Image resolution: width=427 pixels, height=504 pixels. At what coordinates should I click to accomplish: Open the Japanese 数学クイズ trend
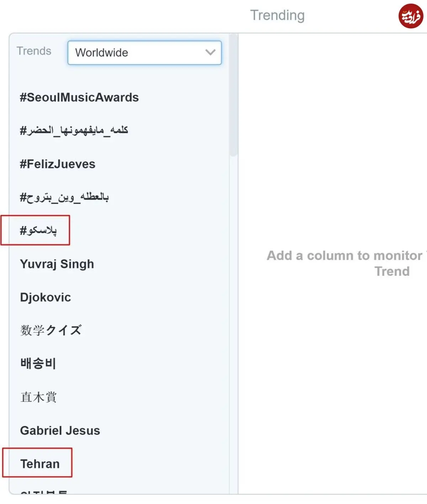click(51, 330)
